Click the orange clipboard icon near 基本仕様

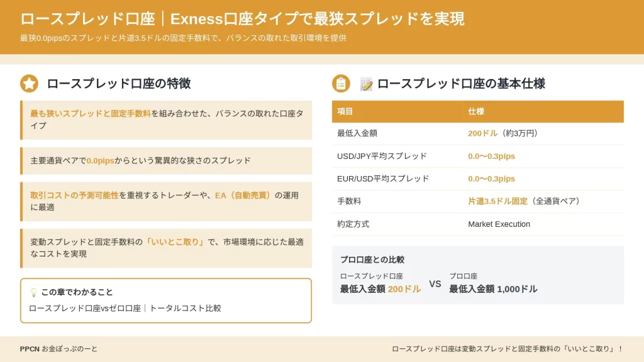pos(341,84)
